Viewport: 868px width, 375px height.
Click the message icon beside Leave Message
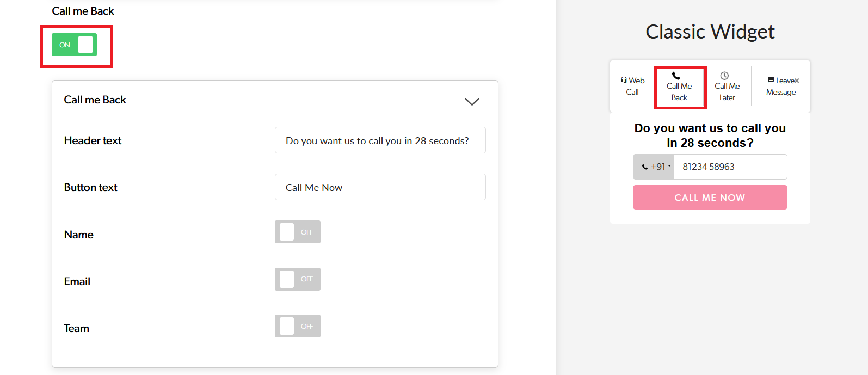coord(771,80)
